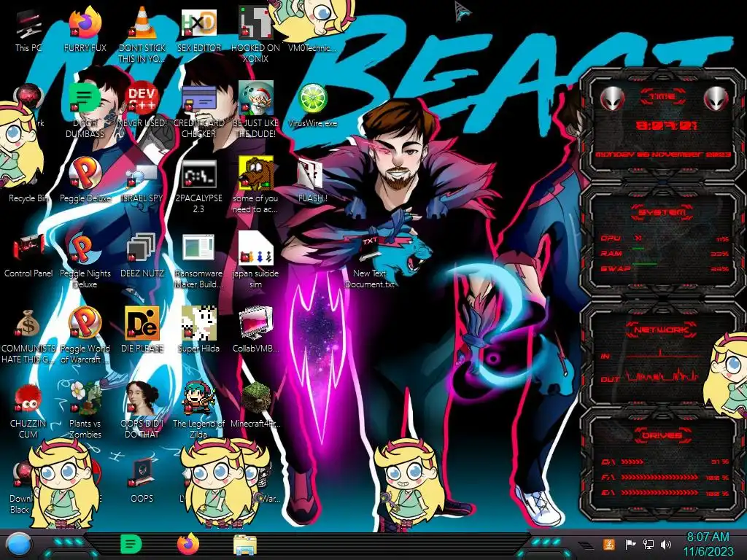Click the taskbar clock 8:07 AM
This screenshot has width=747, height=560.
708,544
